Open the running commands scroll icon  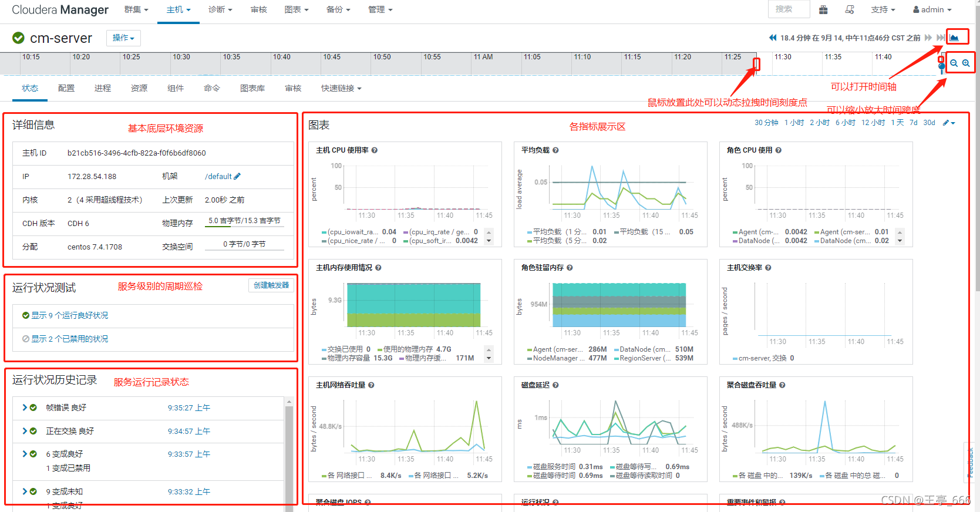(x=850, y=9)
